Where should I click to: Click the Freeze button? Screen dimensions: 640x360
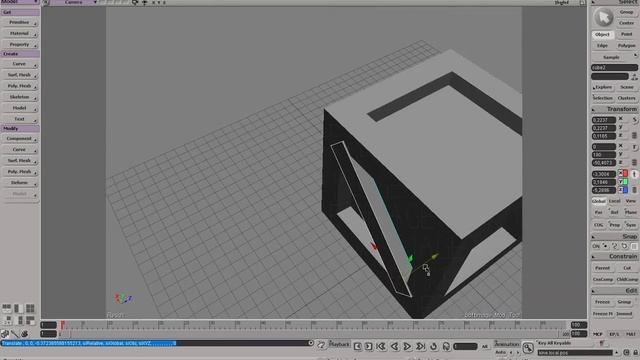pos(602,302)
